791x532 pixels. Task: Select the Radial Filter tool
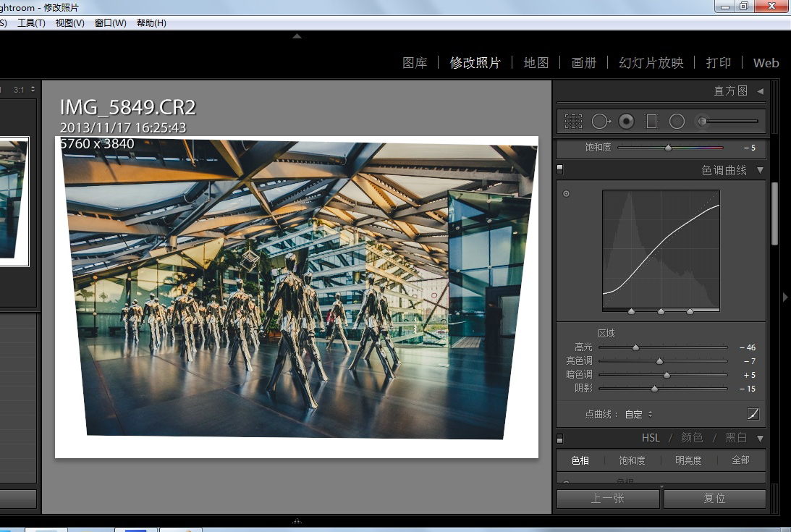tap(677, 121)
